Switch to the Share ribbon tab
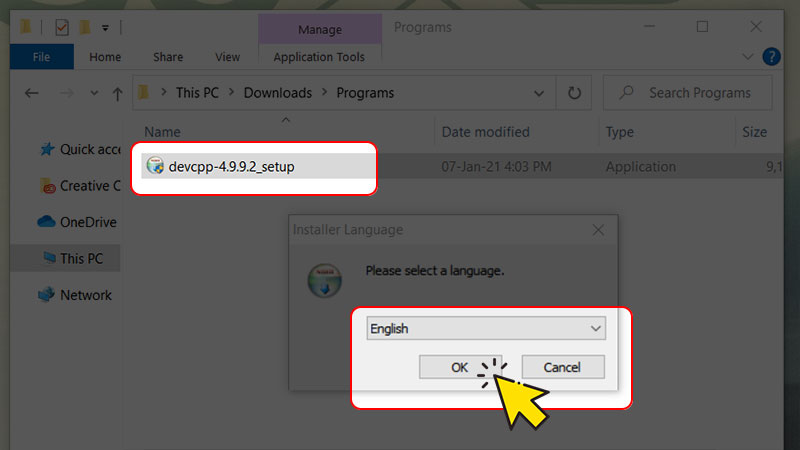 tap(167, 57)
